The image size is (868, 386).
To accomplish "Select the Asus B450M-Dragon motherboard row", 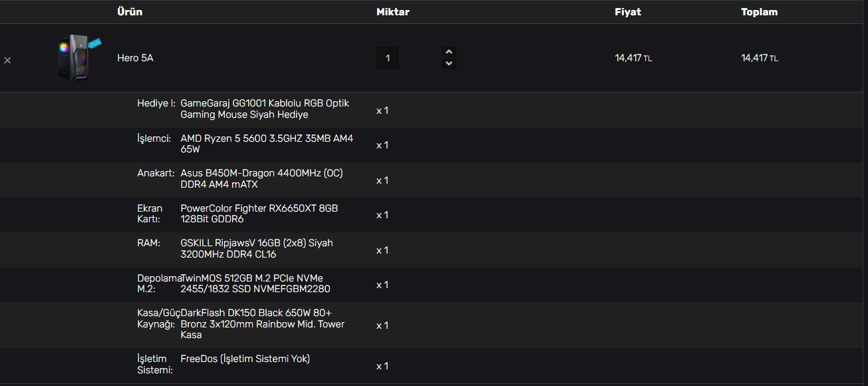I will (x=434, y=180).
